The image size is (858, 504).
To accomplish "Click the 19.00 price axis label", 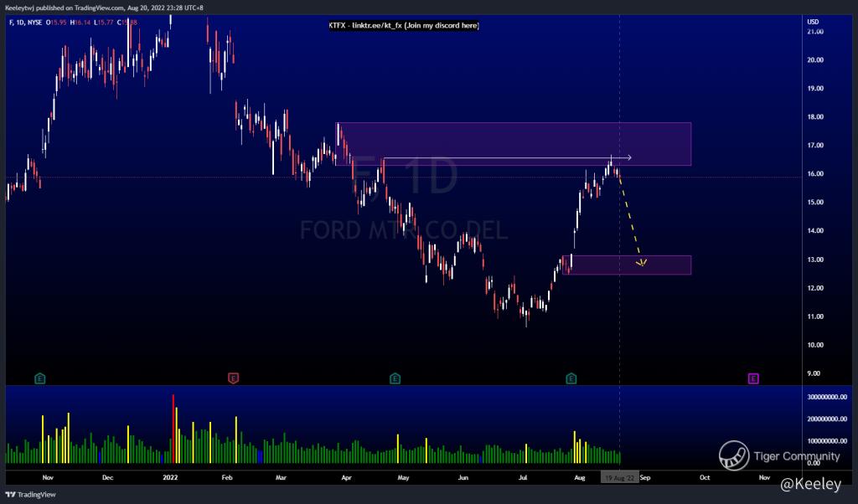I will tap(815, 89).
